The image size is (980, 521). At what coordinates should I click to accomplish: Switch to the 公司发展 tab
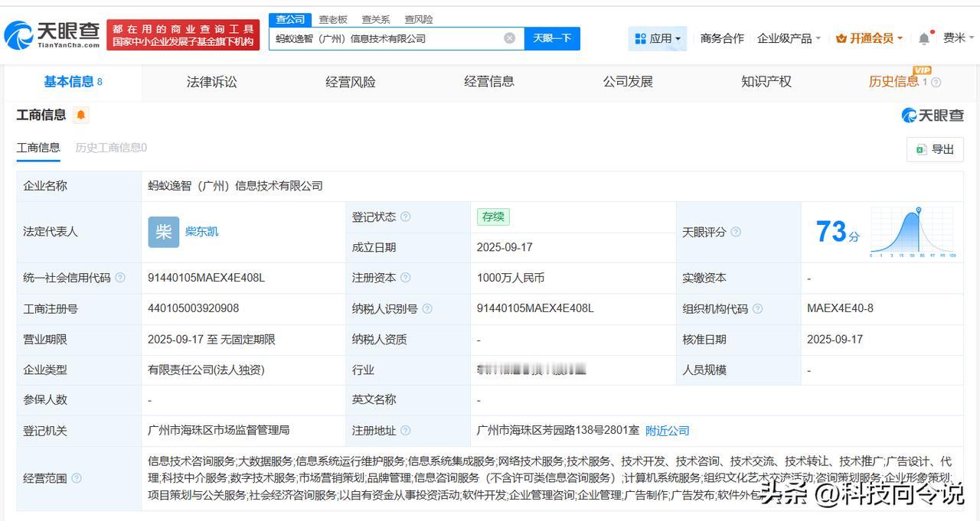[628, 82]
